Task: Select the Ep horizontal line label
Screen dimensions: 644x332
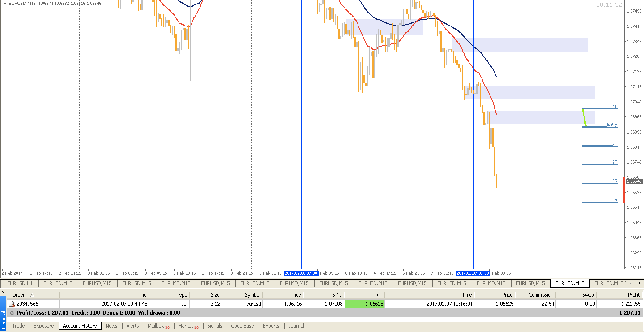Action: 615,106
